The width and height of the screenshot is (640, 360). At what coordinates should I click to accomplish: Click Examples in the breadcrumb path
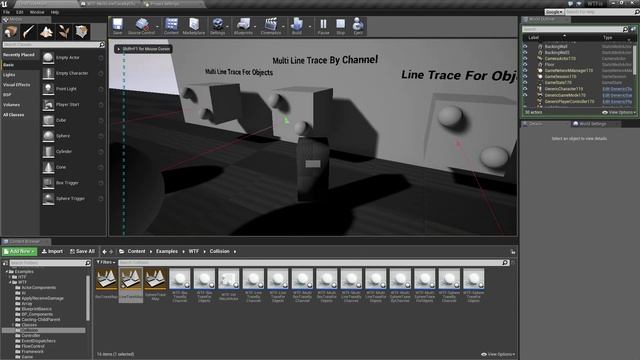(167, 251)
